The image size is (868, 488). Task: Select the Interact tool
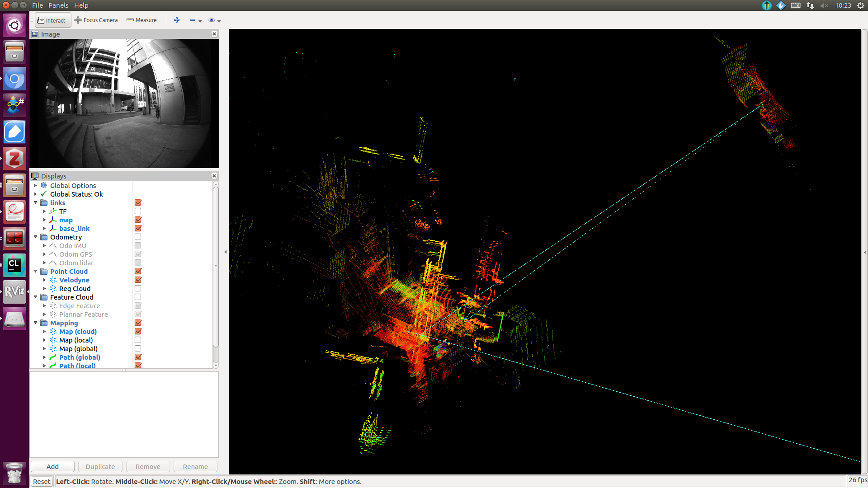click(x=52, y=20)
